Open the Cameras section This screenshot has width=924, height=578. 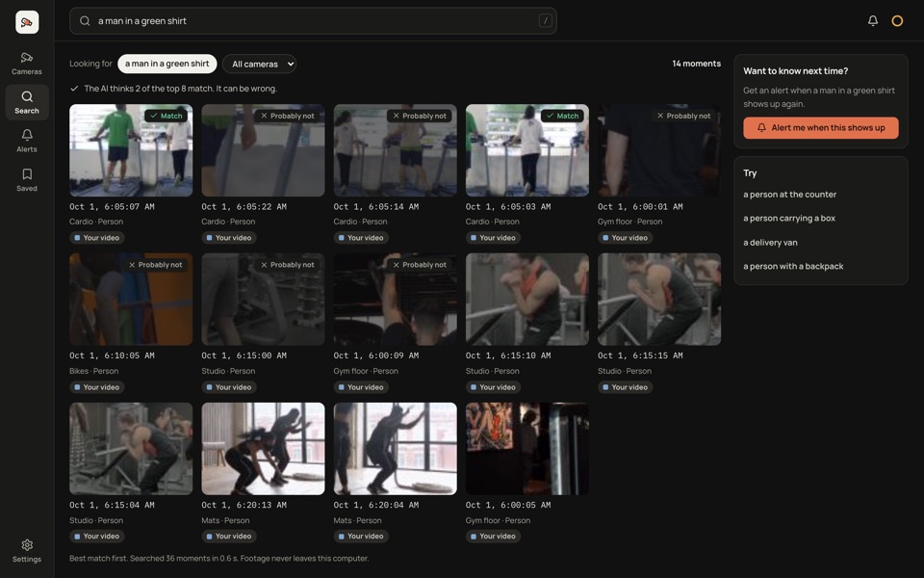coord(27,64)
